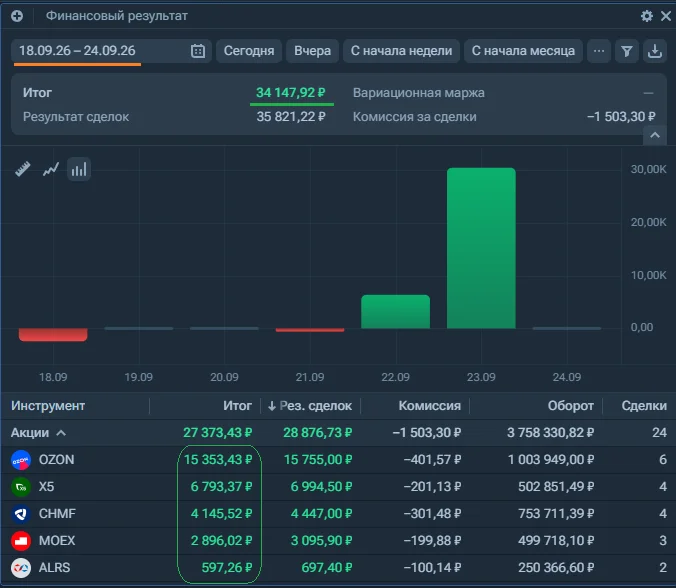The image size is (676, 588).
Task: Click the 21.09 date axis label
Action: [x=310, y=377]
